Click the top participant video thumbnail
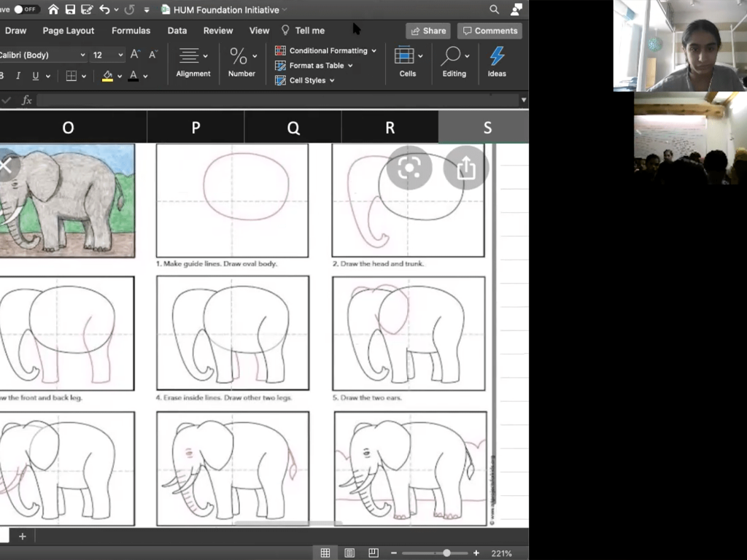The width and height of the screenshot is (747, 560). (x=681, y=46)
